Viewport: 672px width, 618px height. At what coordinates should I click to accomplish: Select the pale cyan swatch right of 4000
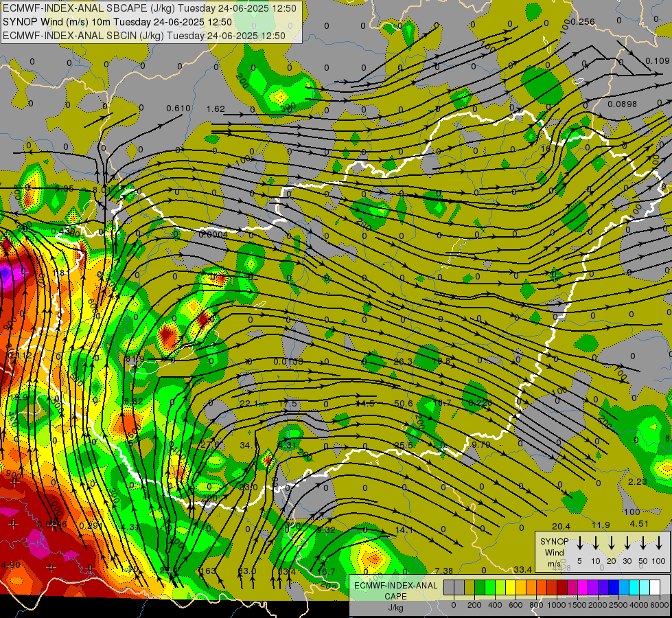645,587
